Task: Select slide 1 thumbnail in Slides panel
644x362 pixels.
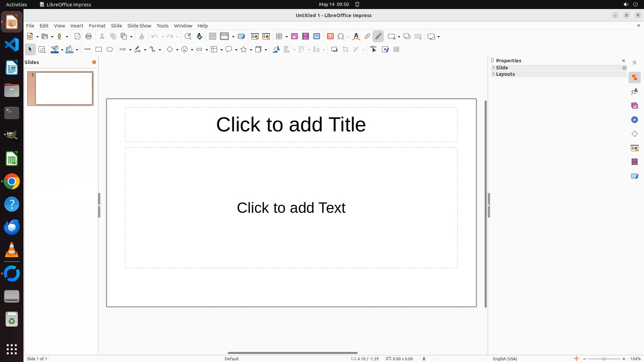Action: [x=64, y=88]
